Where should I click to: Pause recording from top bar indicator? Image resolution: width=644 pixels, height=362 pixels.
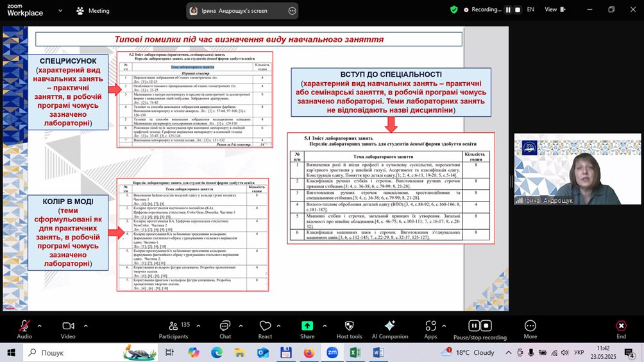coord(508,10)
